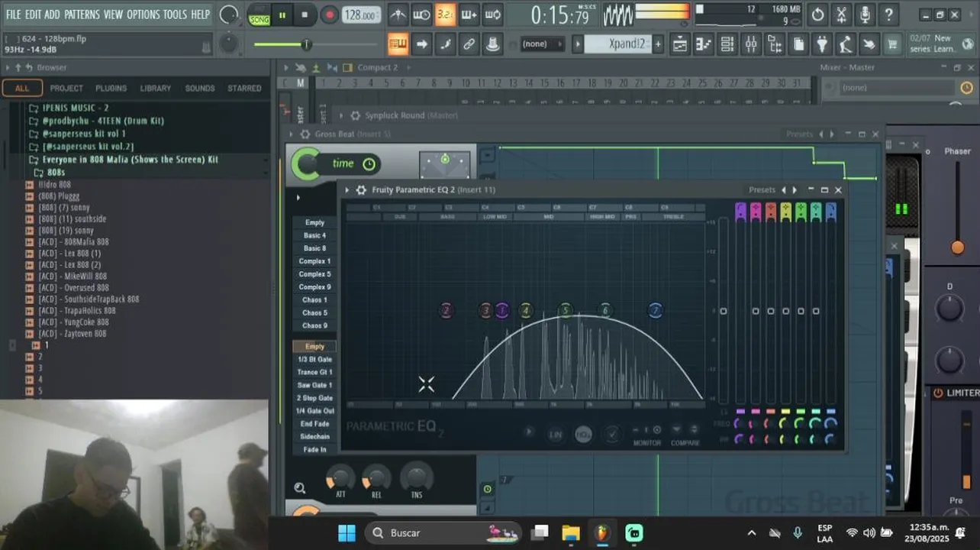The height and width of the screenshot is (550, 980).
Task: Click the multilink to controllers chain icon
Action: click(x=469, y=44)
